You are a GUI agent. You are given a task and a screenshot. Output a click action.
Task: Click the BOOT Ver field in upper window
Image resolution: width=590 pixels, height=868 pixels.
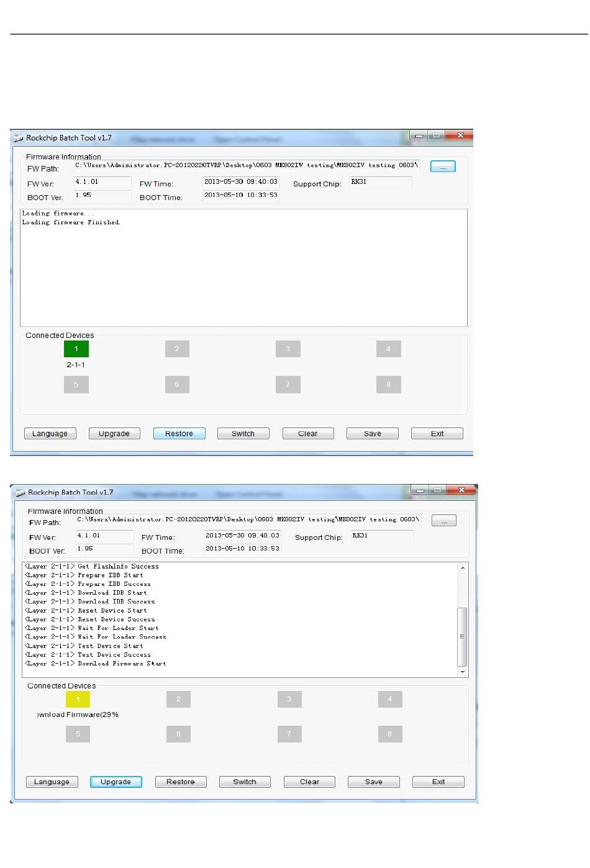pos(102,196)
